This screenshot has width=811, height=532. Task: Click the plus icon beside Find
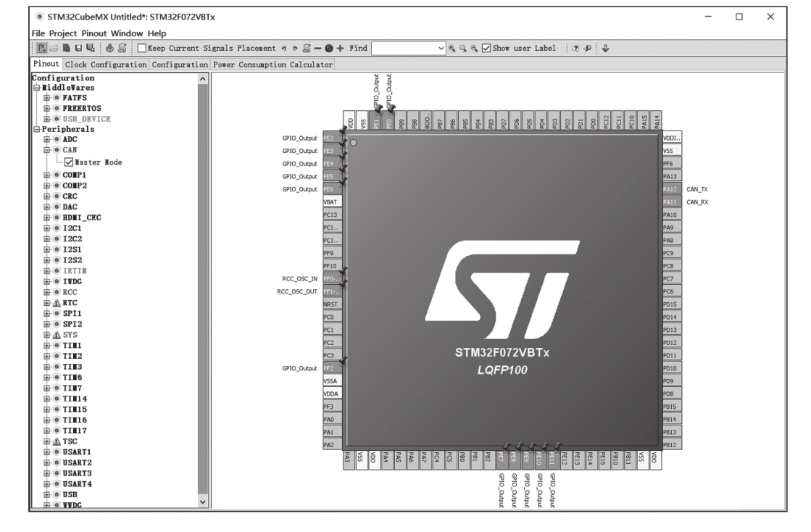(x=340, y=48)
